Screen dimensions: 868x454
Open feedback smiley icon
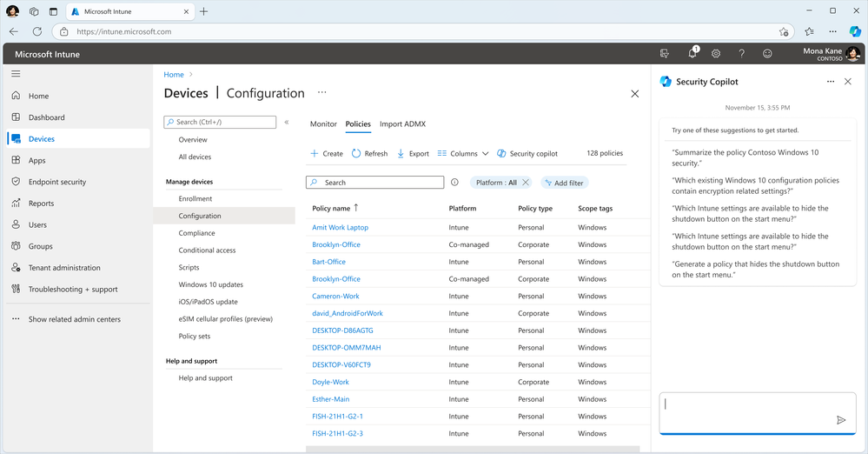[x=767, y=54]
